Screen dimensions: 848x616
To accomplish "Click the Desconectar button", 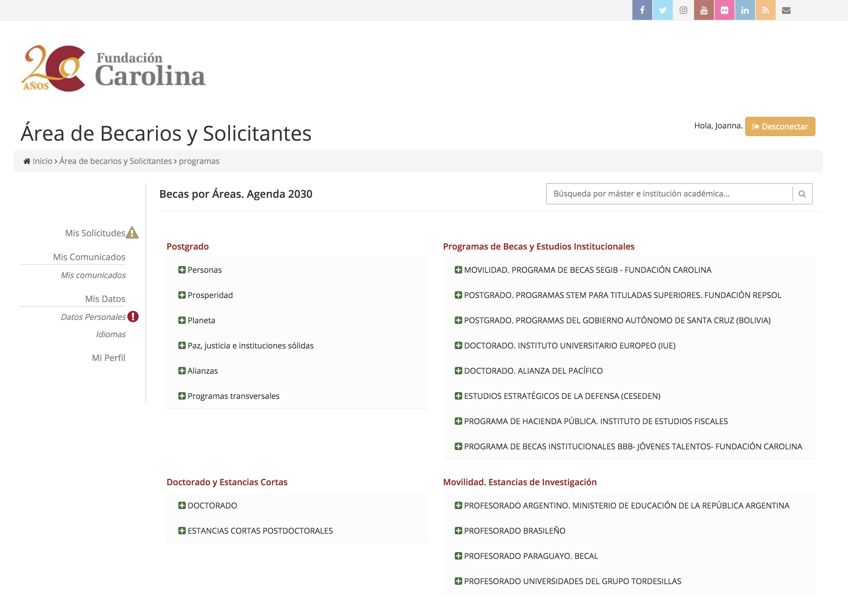I will click(780, 126).
